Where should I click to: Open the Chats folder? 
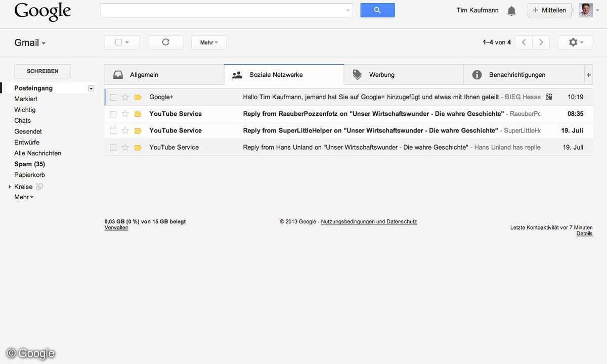[x=23, y=121]
